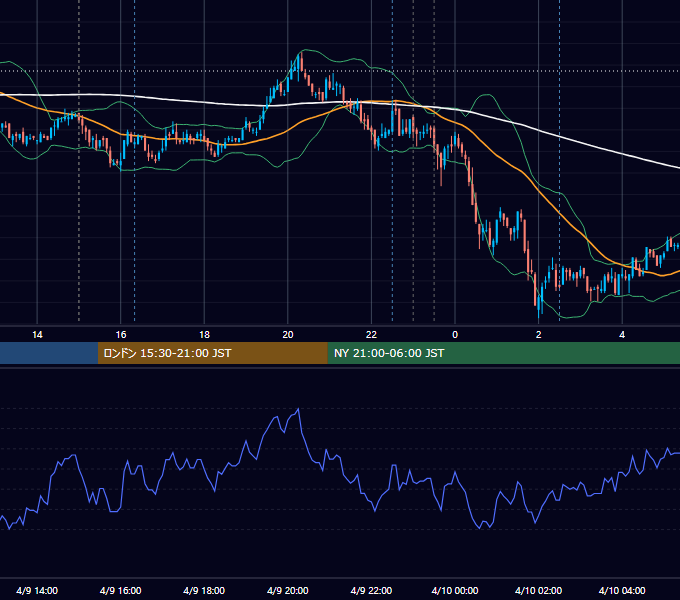Click the 4 hour axis label
680x600 pixels.
pyautogui.click(x=622, y=335)
